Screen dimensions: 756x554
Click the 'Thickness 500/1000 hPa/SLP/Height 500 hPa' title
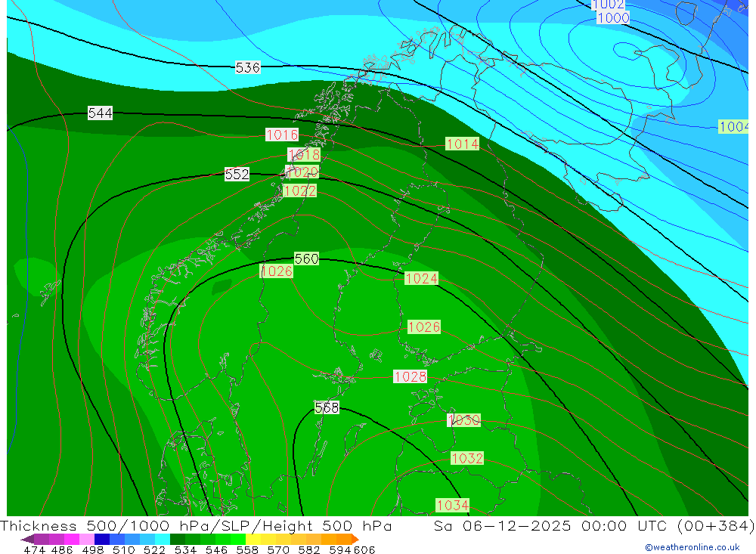pos(196,525)
